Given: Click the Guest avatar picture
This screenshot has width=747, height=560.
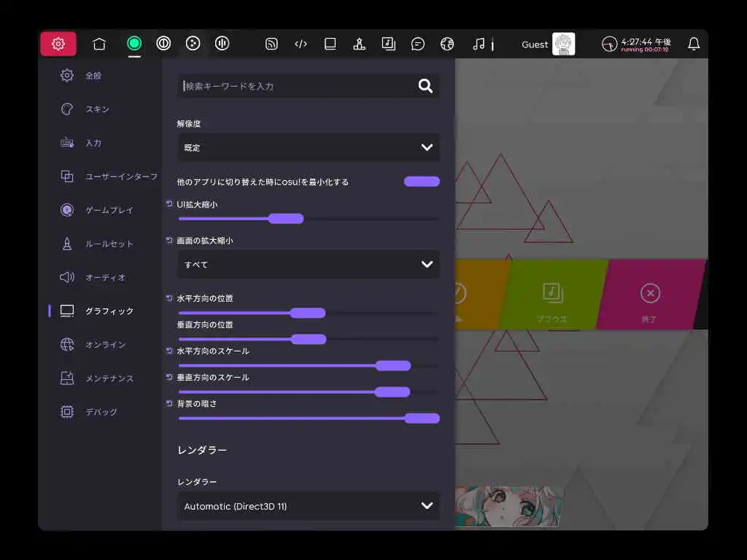Looking at the screenshot, I should point(564,44).
